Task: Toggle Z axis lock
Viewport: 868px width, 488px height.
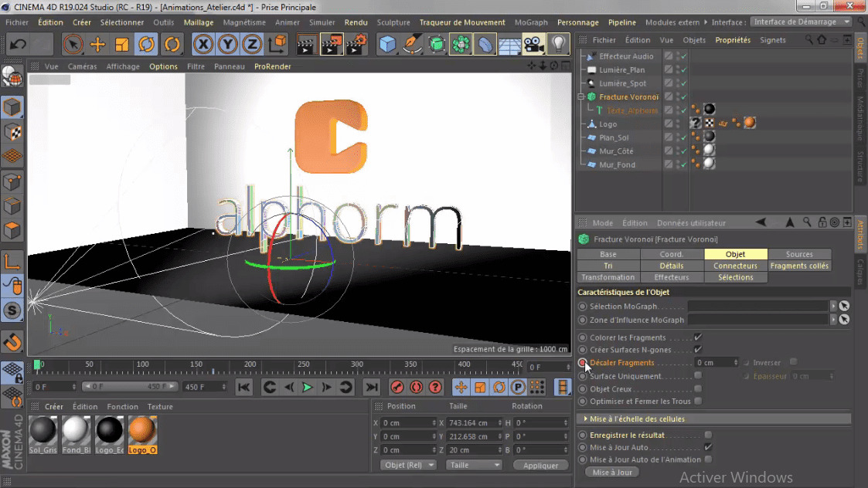Action: tap(252, 44)
